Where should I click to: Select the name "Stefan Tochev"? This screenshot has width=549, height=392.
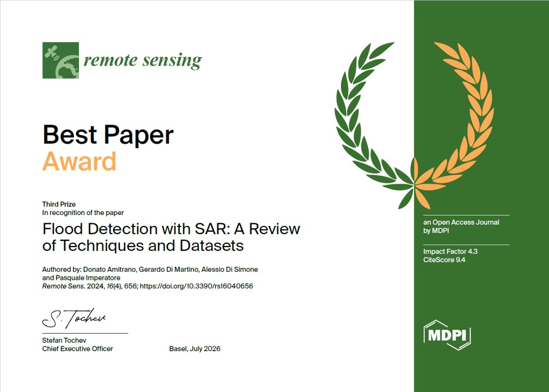click(x=64, y=340)
